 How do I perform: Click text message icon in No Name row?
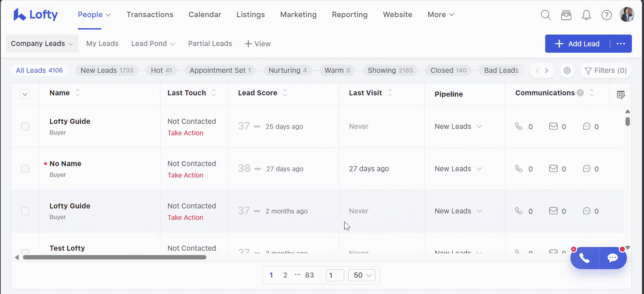coord(587,168)
